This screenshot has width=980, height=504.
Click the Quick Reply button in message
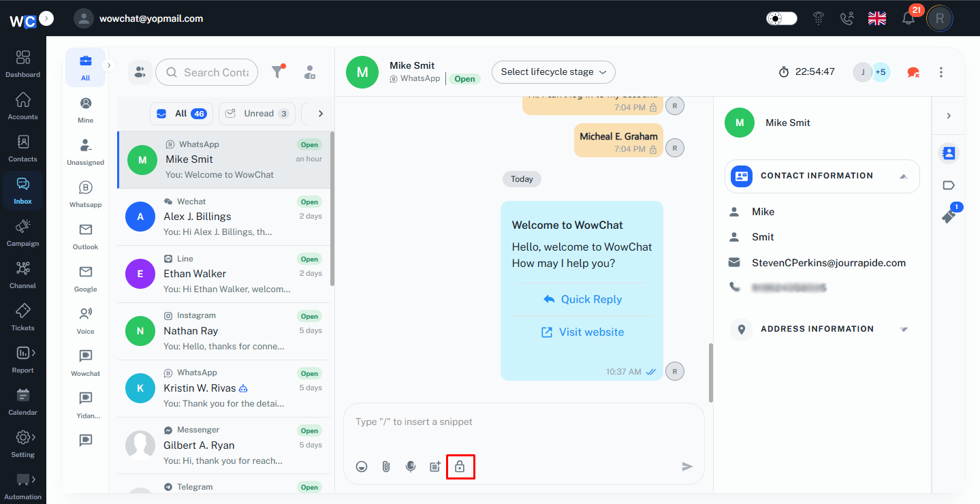(x=582, y=299)
